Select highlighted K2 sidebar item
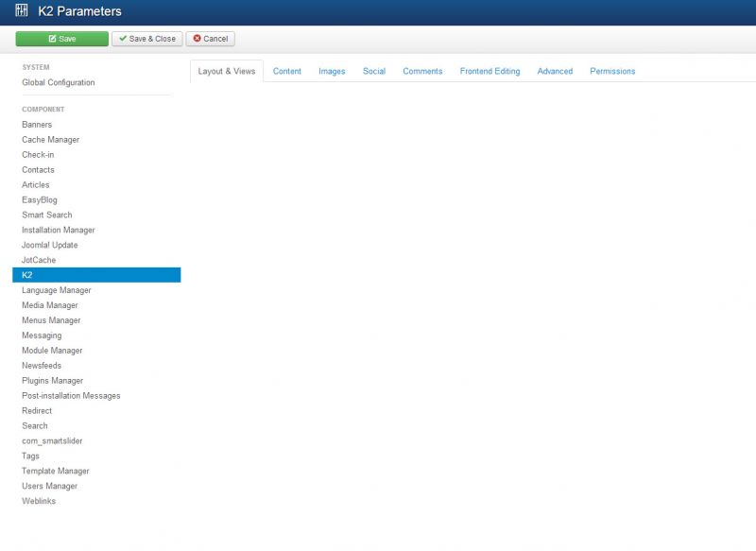Viewport: 756px width, 551px height. point(96,275)
